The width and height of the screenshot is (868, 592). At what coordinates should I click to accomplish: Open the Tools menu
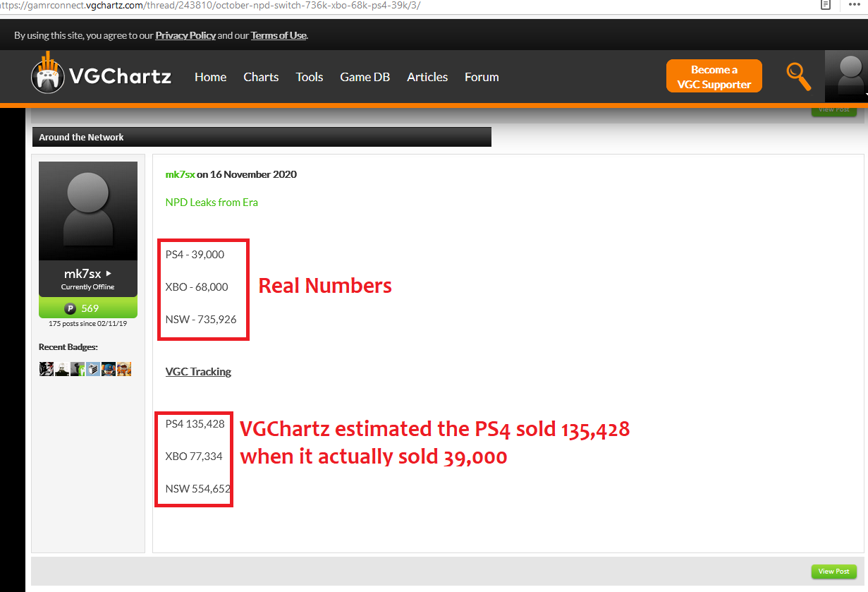pyautogui.click(x=310, y=77)
